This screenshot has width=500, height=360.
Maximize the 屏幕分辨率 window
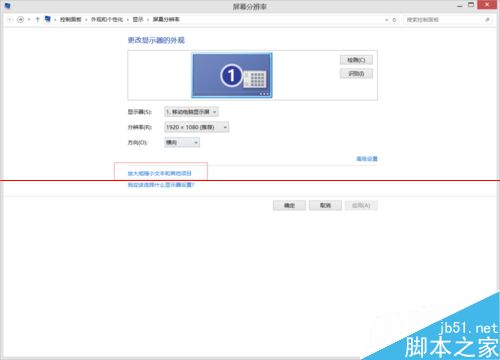(x=471, y=5)
